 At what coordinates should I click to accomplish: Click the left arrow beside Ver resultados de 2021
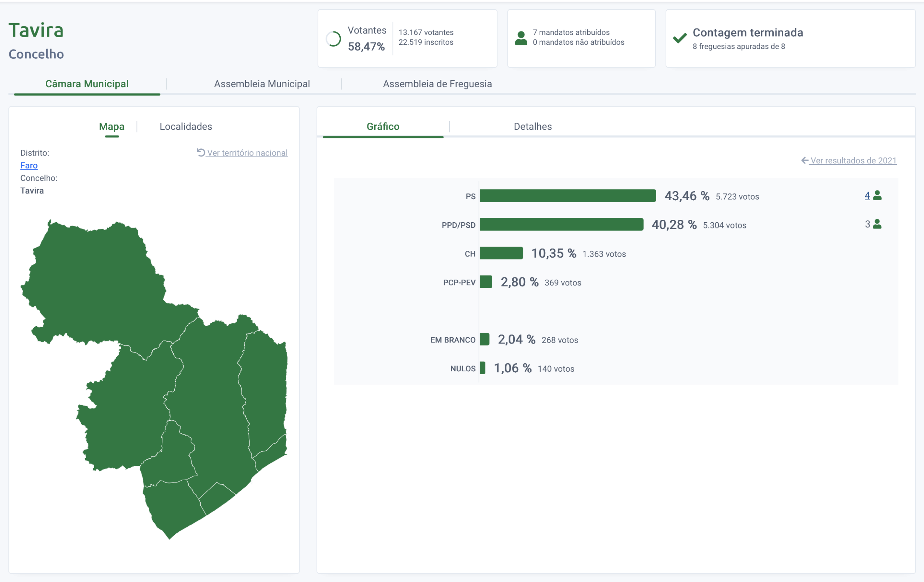pos(805,160)
